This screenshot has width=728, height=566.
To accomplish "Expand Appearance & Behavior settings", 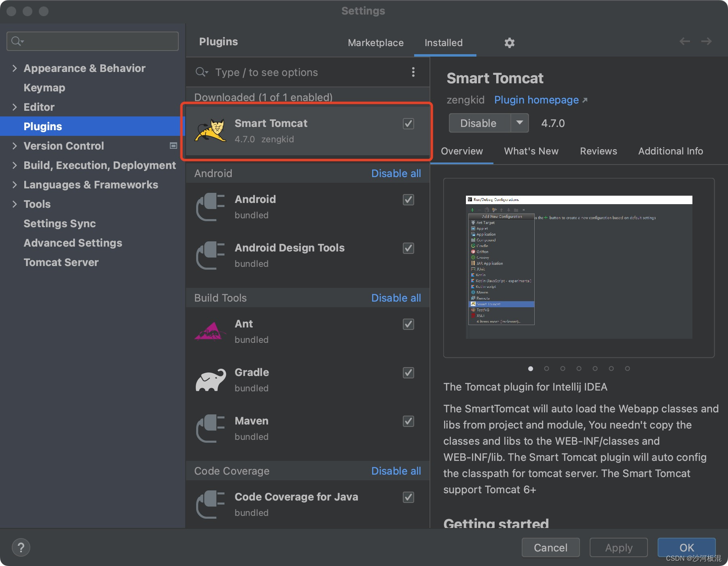I will tap(15, 68).
